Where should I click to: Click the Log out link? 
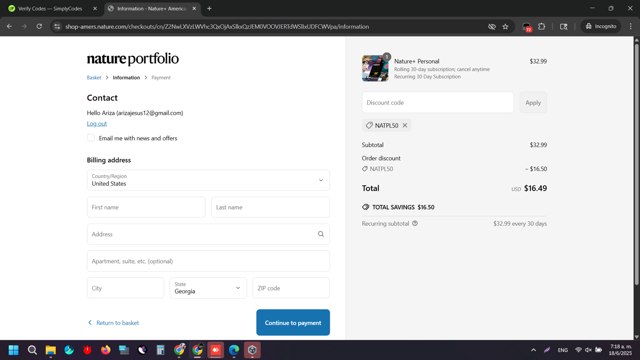coord(97,124)
